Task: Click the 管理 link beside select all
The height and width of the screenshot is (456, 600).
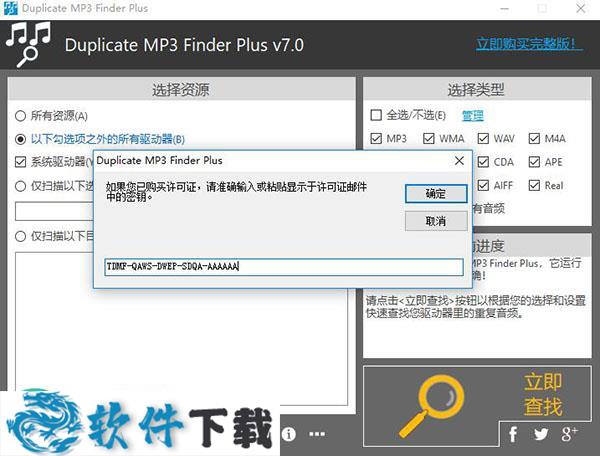Action: click(472, 115)
